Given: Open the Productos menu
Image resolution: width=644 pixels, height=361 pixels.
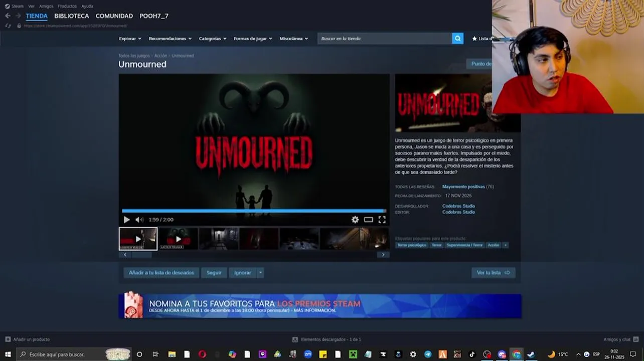Looking at the screenshot, I should (67, 6).
